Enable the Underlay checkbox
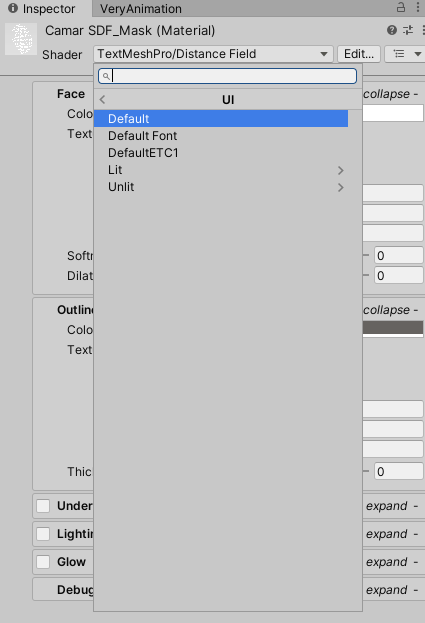The image size is (425, 623). coord(43,506)
